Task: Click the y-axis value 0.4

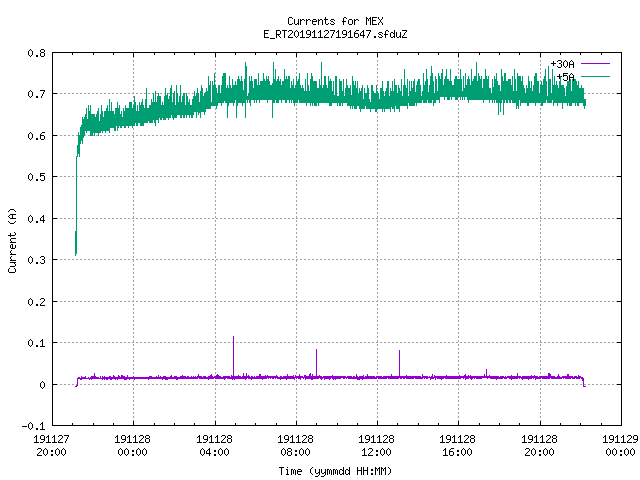Action: coord(36,219)
